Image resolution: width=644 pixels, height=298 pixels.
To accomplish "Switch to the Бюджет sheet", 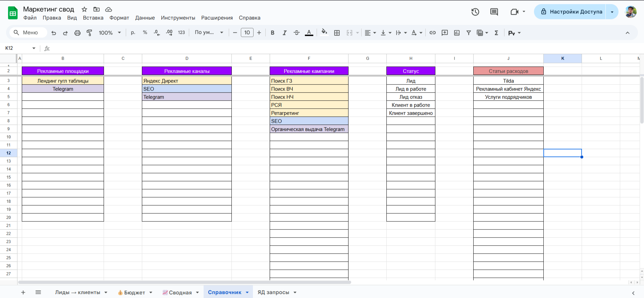I will click(x=131, y=293).
